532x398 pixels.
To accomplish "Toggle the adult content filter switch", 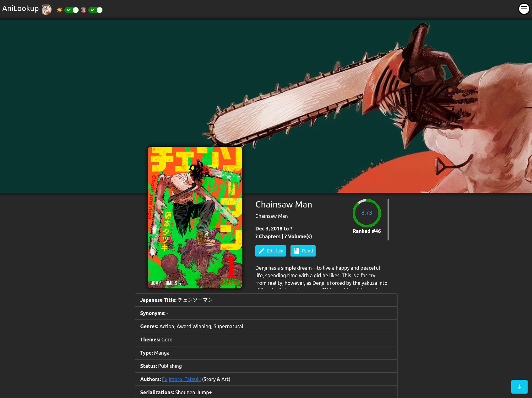I will [x=95, y=10].
